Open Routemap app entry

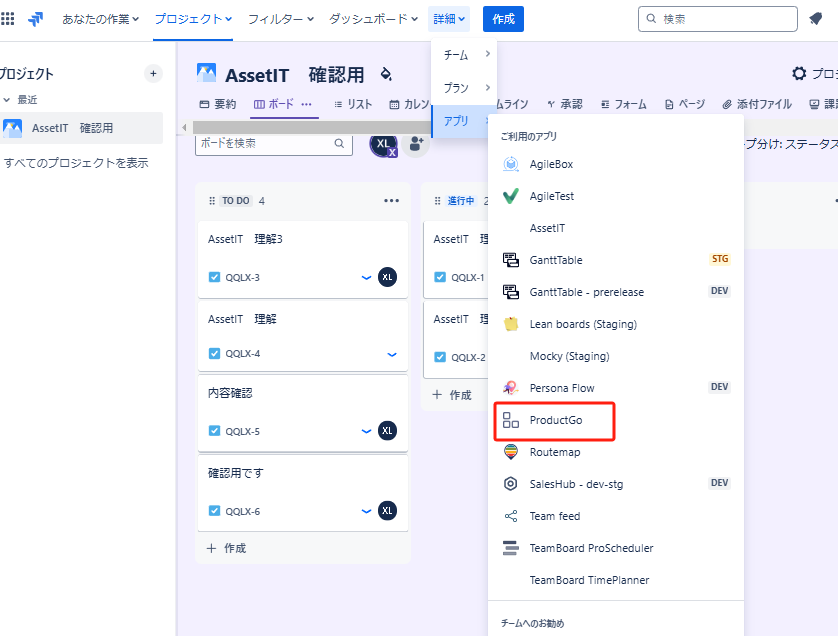[x=554, y=452]
